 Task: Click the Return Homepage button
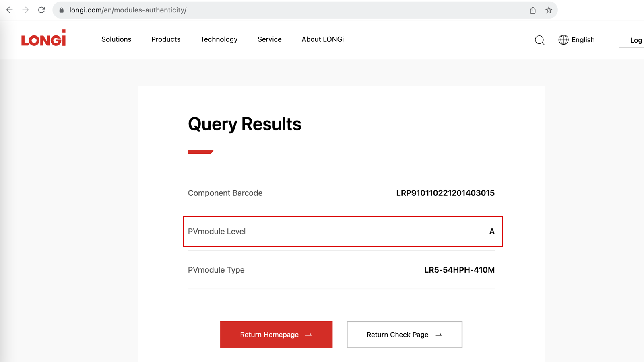[x=276, y=335]
